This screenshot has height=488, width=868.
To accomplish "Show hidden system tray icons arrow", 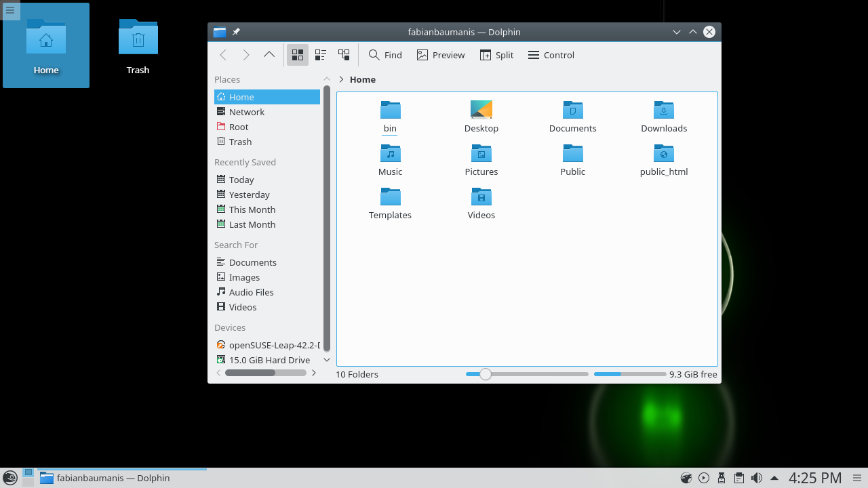I will click(x=774, y=478).
